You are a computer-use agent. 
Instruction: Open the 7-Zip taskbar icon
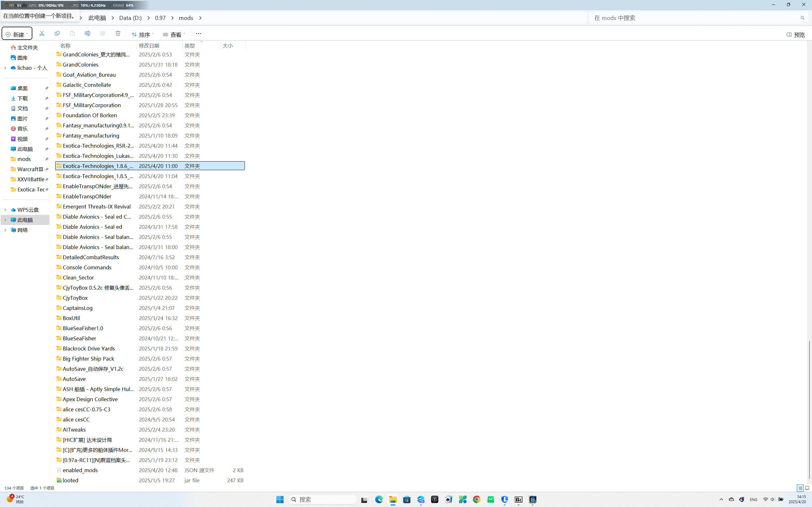pos(518,500)
